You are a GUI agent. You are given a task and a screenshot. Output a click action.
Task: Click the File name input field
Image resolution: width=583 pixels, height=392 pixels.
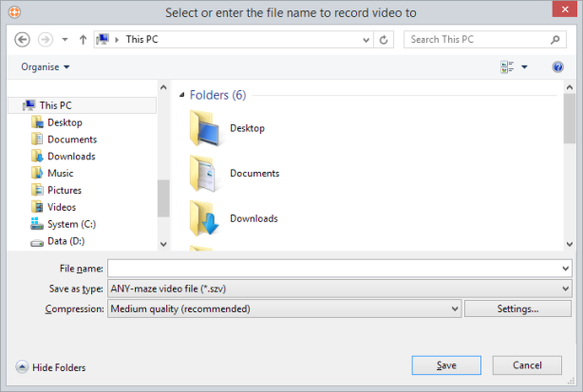pyautogui.click(x=332, y=269)
